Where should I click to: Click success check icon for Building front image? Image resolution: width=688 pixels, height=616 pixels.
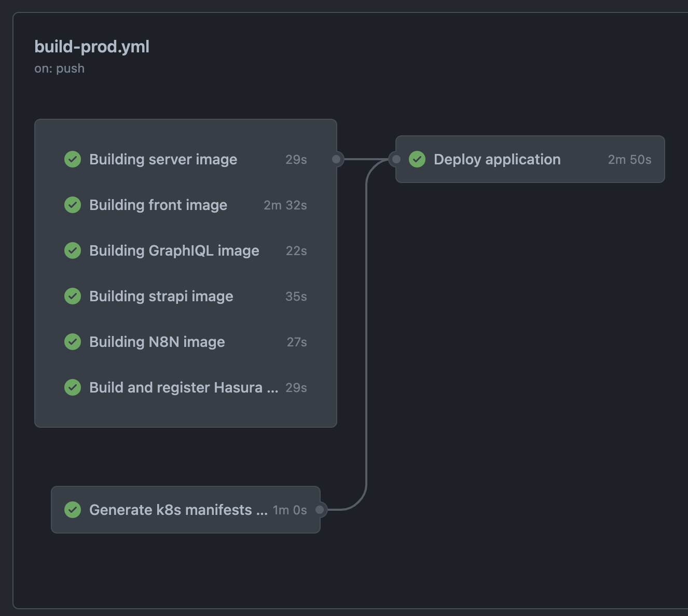coord(73,205)
